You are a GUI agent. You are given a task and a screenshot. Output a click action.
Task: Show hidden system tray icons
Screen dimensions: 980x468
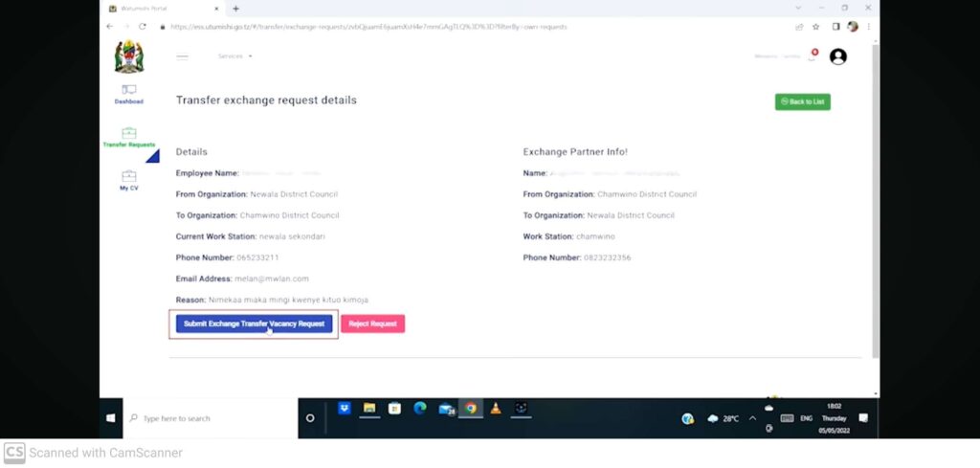tap(752, 418)
